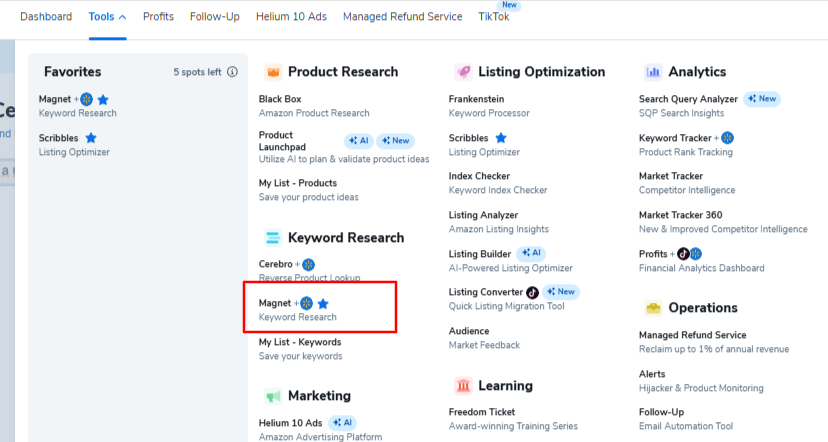The image size is (828, 442).
Task: Click '5 spots left' text
Action: pos(197,72)
